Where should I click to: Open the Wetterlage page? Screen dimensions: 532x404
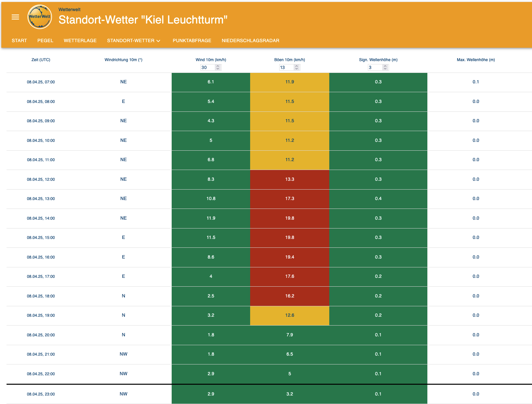(x=80, y=41)
